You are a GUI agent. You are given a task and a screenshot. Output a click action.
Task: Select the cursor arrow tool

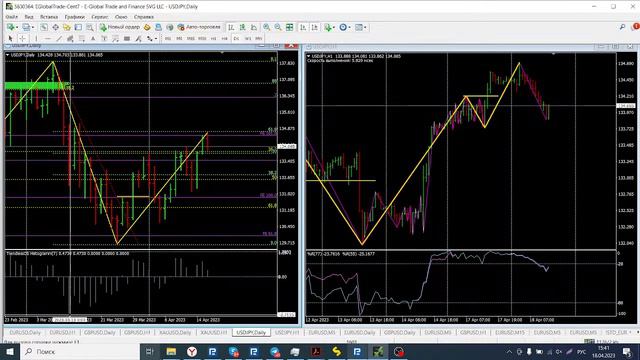(x=11, y=38)
